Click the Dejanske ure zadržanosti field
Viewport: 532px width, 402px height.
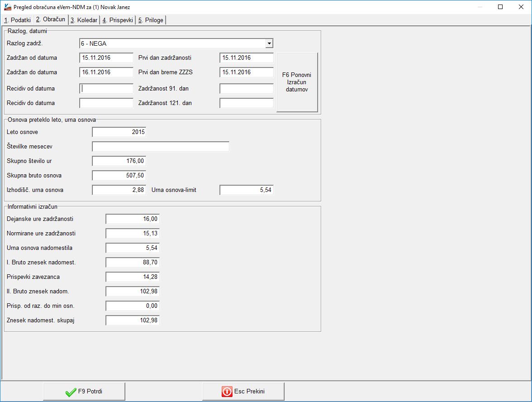(133, 219)
